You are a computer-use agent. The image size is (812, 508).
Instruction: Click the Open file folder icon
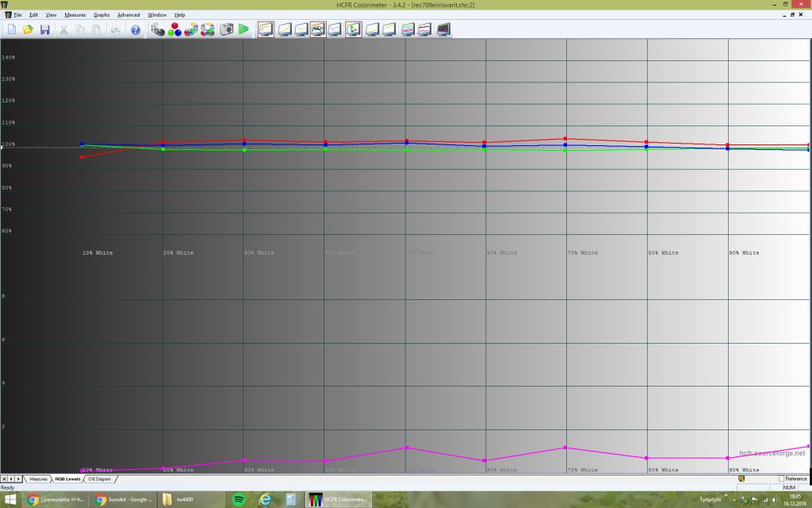[x=28, y=29]
